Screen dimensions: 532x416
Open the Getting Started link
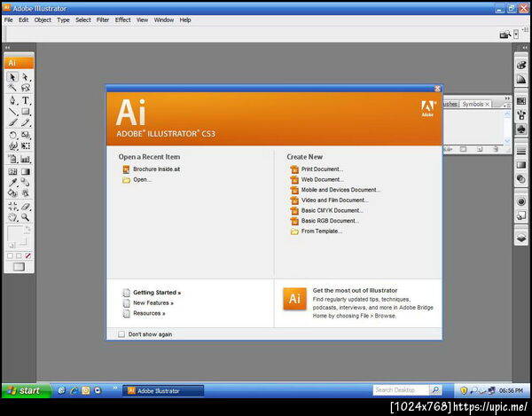click(157, 293)
